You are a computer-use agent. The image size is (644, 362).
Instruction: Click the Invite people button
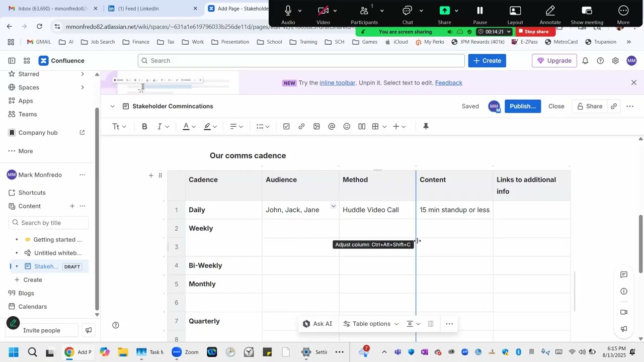pyautogui.click(x=41, y=330)
